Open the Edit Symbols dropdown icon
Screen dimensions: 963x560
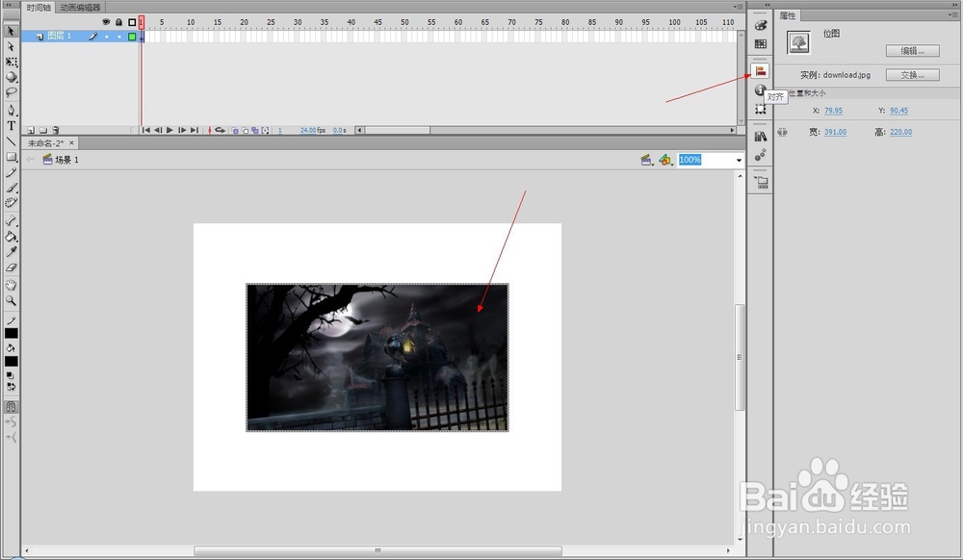click(x=665, y=160)
